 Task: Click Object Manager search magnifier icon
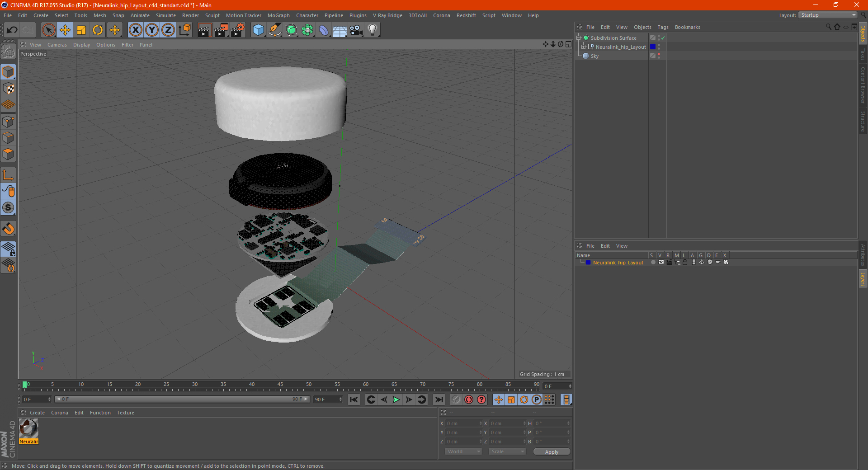click(x=829, y=27)
